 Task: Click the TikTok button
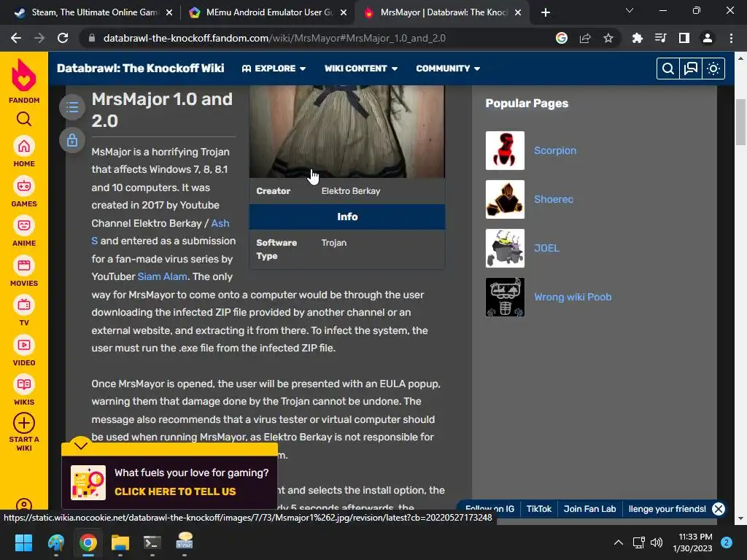[x=539, y=509]
